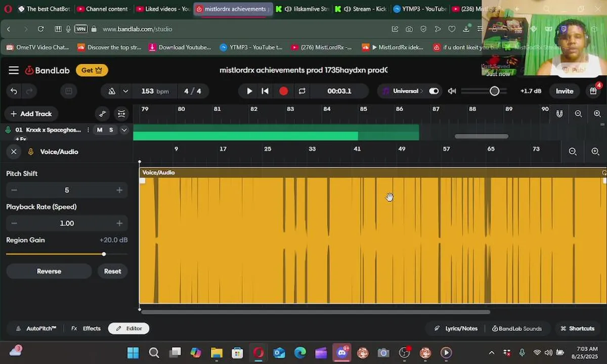Click track 01 microphone icon
Image resolution: width=607 pixels, height=364 pixels.
(x=8, y=130)
